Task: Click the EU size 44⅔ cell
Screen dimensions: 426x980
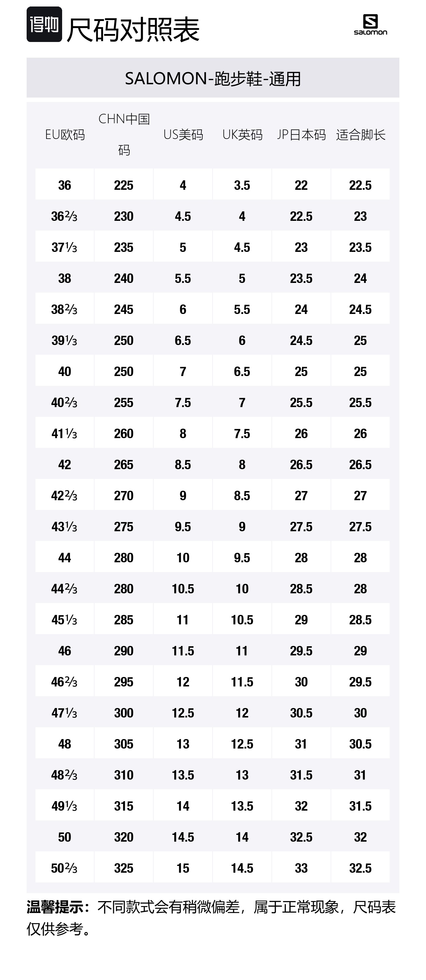Action: click(64, 589)
